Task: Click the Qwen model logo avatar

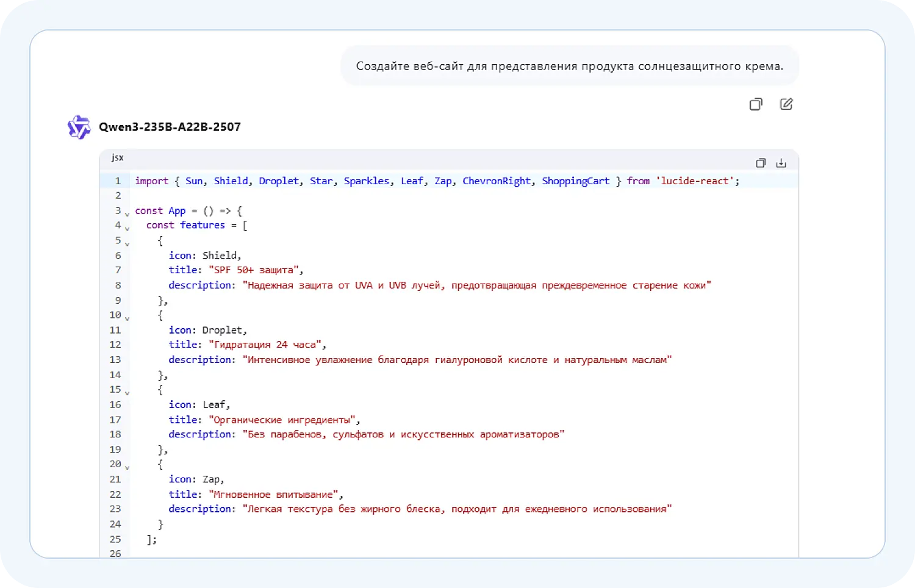Action: coord(79,127)
